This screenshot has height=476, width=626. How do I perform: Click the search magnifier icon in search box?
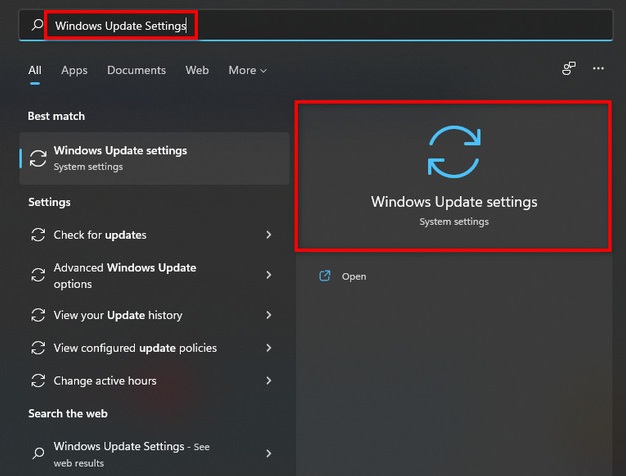click(37, 25)
